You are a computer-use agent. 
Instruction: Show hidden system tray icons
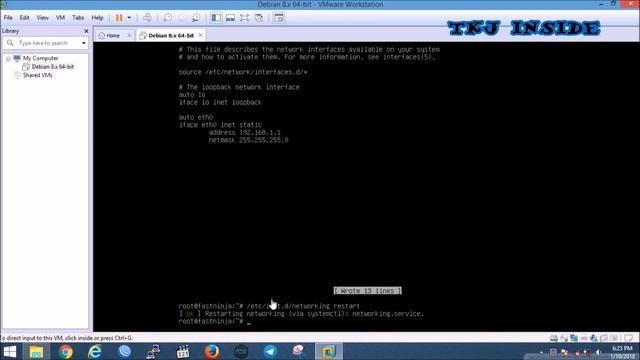point(542,352)
